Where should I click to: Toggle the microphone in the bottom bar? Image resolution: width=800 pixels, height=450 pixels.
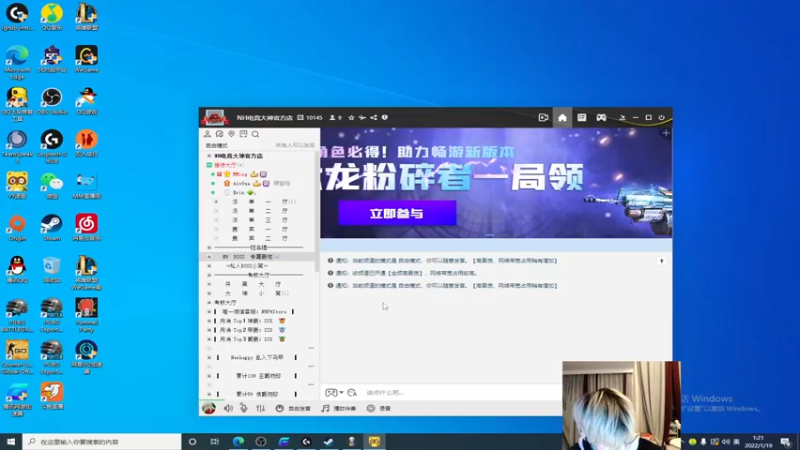click(x=244, y=408)
